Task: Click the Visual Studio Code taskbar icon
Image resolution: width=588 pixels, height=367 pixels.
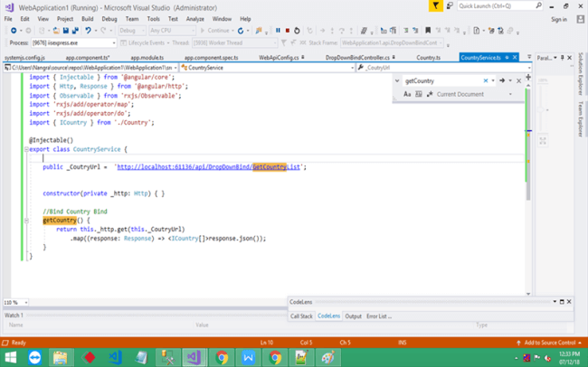Action: (x=115, y=357)
